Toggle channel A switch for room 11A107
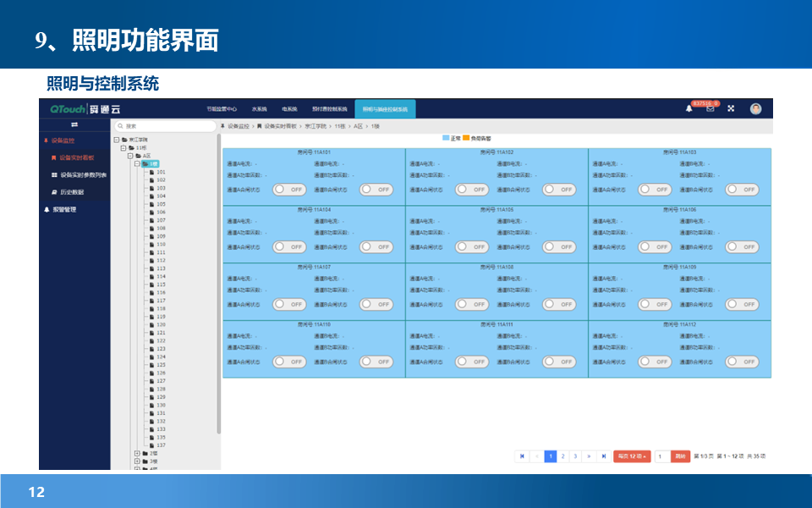The height and width of the screenshot is (508, 812). click(x=289, y=304)
